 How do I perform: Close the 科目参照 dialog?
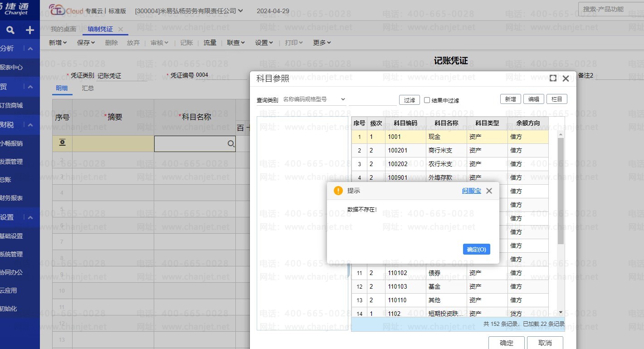[x=566, y=79]
